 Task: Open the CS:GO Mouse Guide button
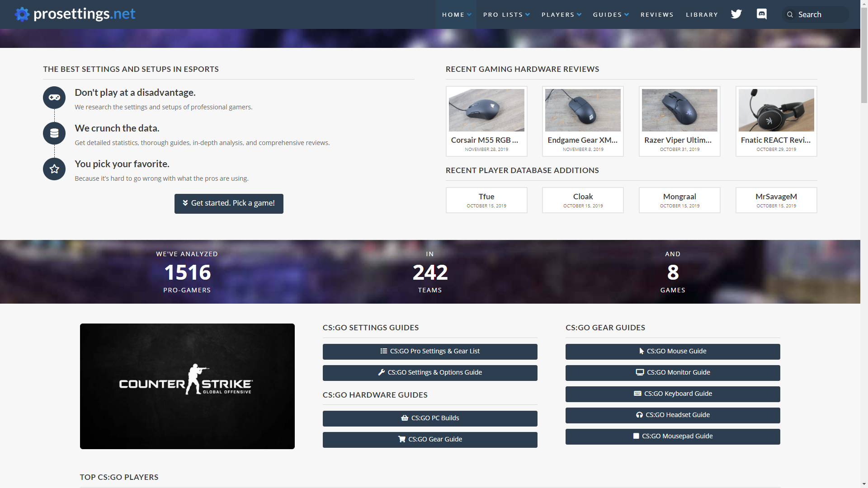tap(672, 351)
